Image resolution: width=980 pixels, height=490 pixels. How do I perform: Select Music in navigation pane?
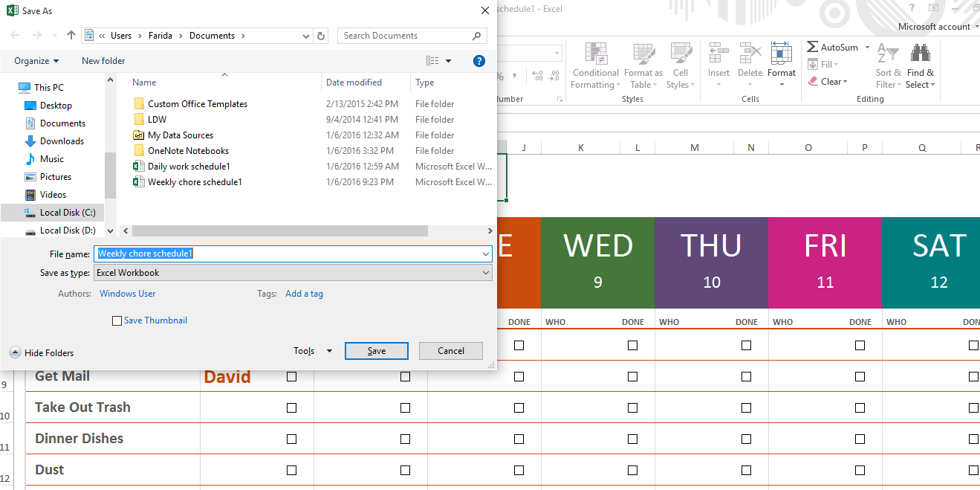[52, 159]
